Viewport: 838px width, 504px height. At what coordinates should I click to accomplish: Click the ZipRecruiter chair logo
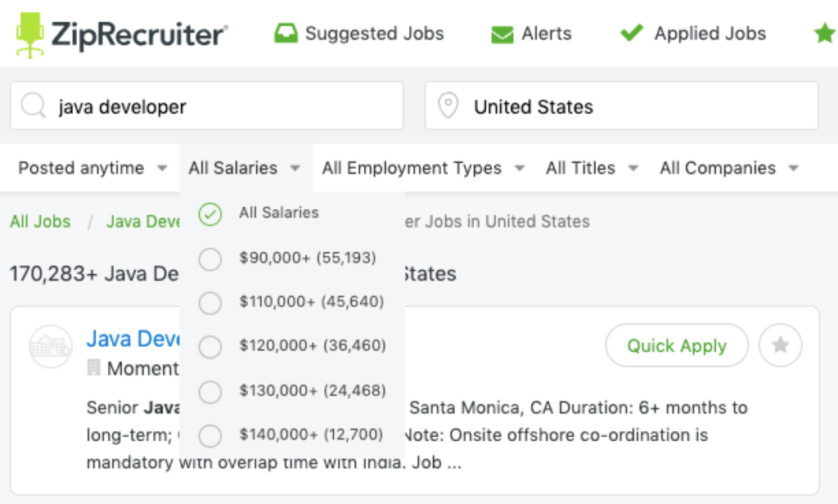click(x=29, y=33)
